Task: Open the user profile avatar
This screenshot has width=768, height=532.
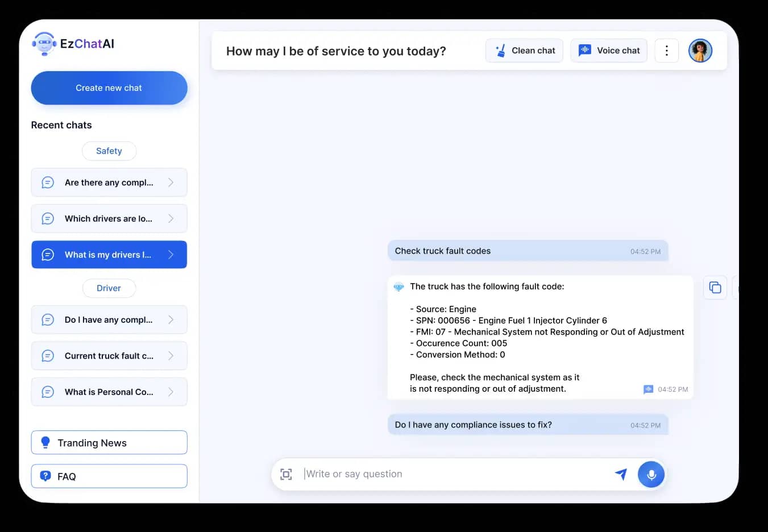Action: [x=700, y=51]
